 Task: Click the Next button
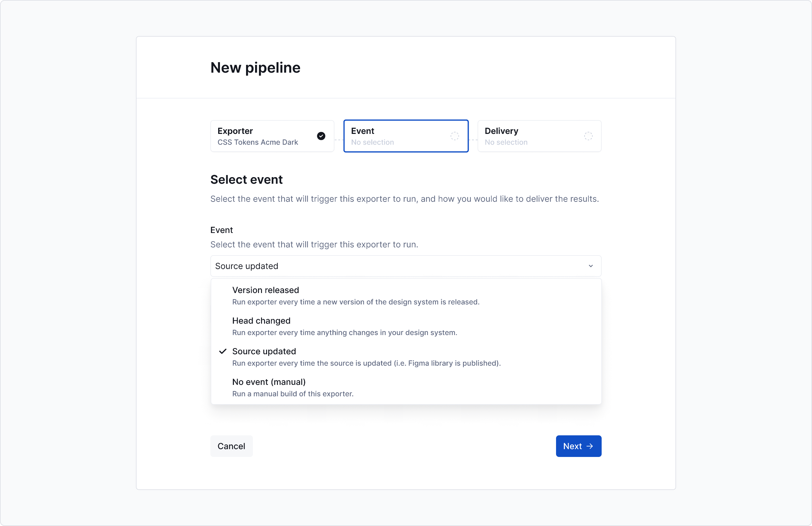tap(578, 446)
